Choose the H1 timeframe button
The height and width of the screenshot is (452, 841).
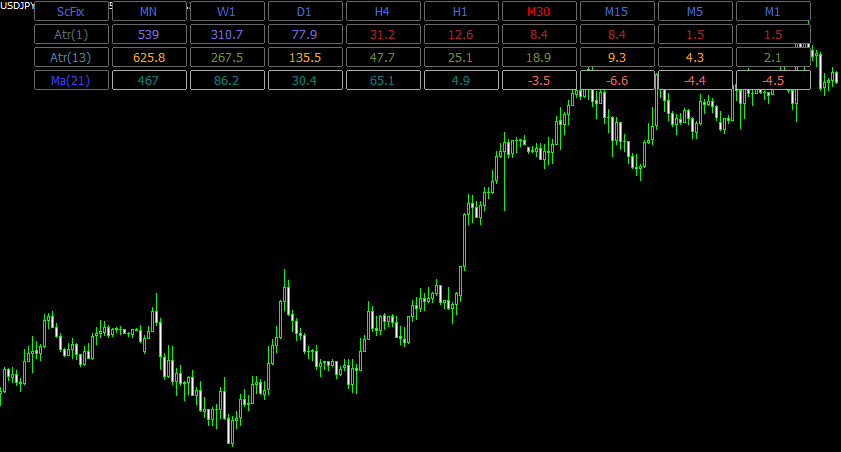(x=461, y=11)
